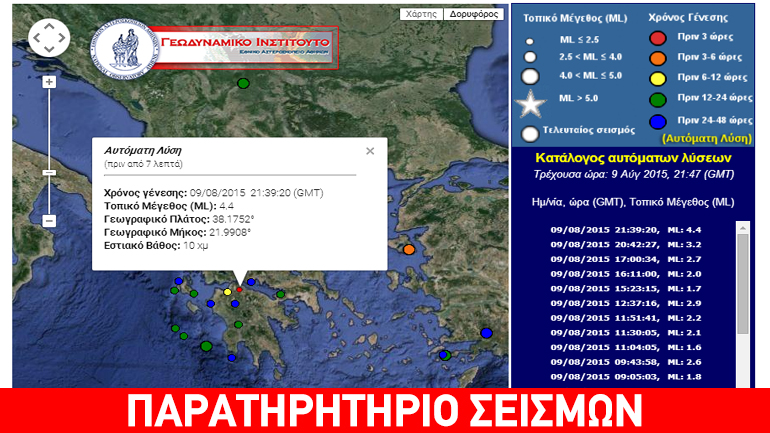This screenshot has width=770, height=433.
Task: Click the red latest-earthquake marker under the popup
Action: (240, 290)
